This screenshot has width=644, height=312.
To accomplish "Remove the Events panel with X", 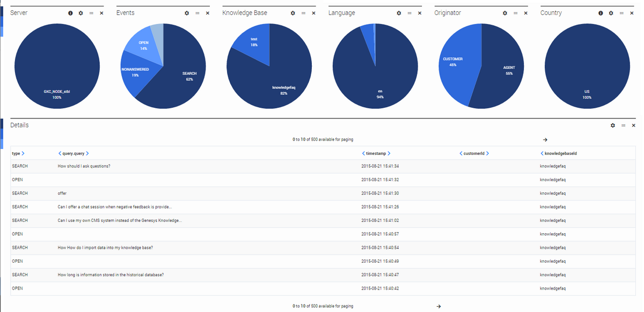I will pos(208,13).
